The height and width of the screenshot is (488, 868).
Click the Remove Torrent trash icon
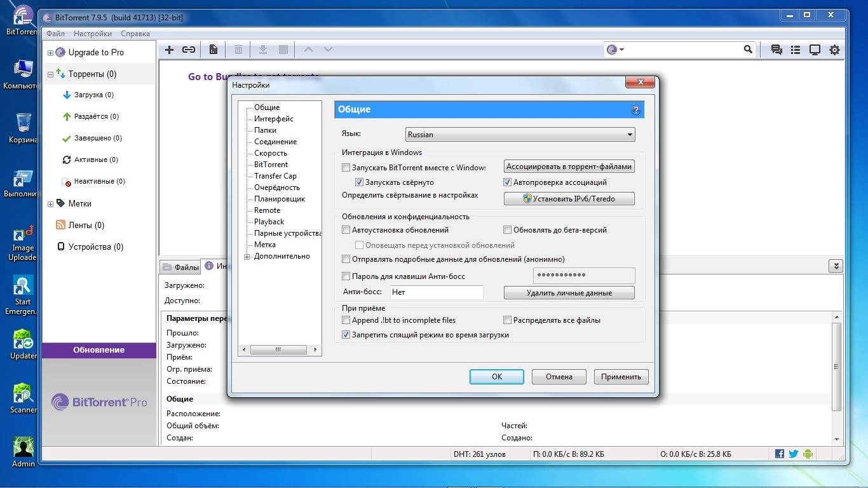coord(238,50)
